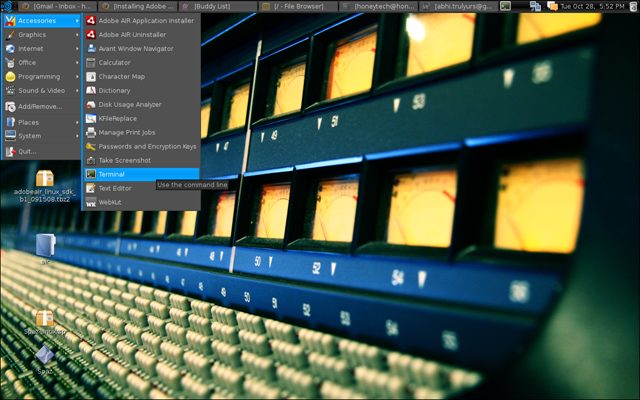Open the main menu launcher icon
Image resolution: width=640 pixels, height=400 pixels.
click(7, 6)
